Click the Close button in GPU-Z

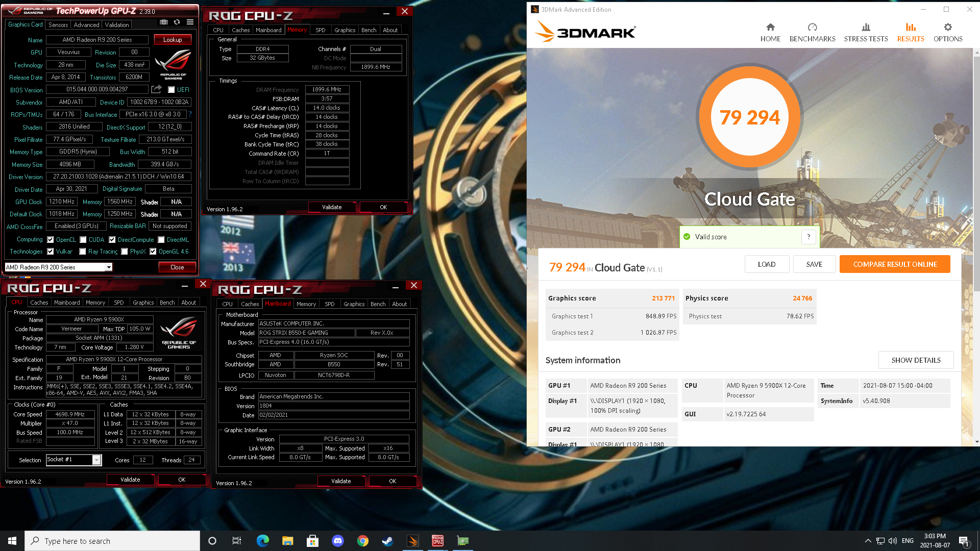(177, 267)
